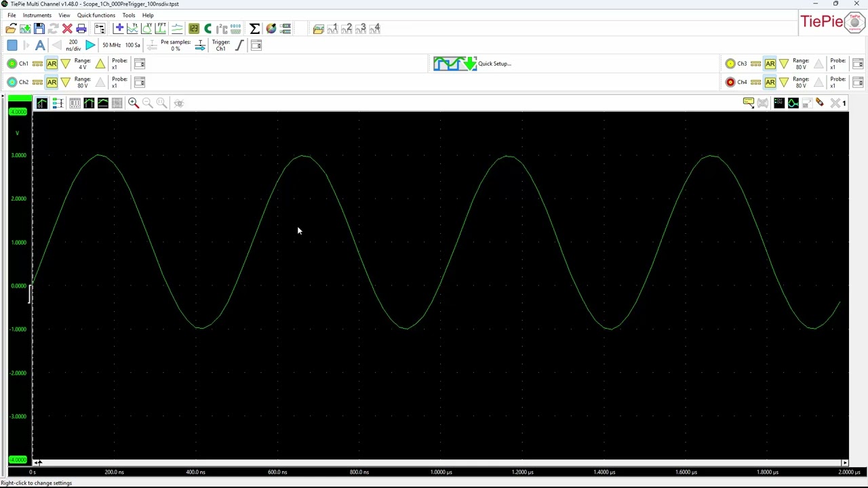Screen dimensions: 868x488
Task: Open Ch2 channel settings window
Action: click(x=139, y=83)
